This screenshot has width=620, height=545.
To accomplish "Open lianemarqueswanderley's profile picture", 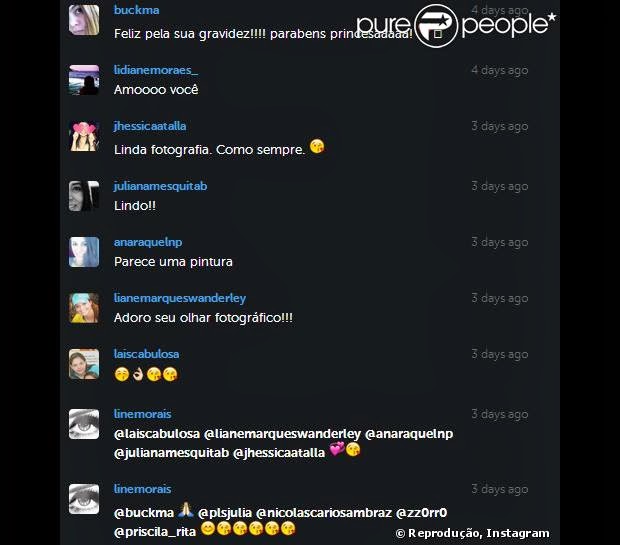I will coord(84,308).
